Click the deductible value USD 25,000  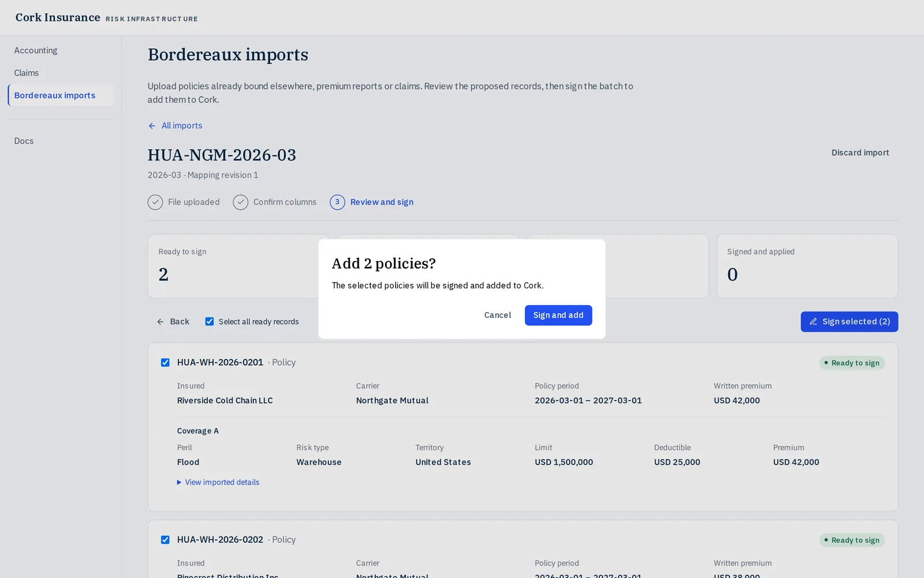(x=677, y=462)
